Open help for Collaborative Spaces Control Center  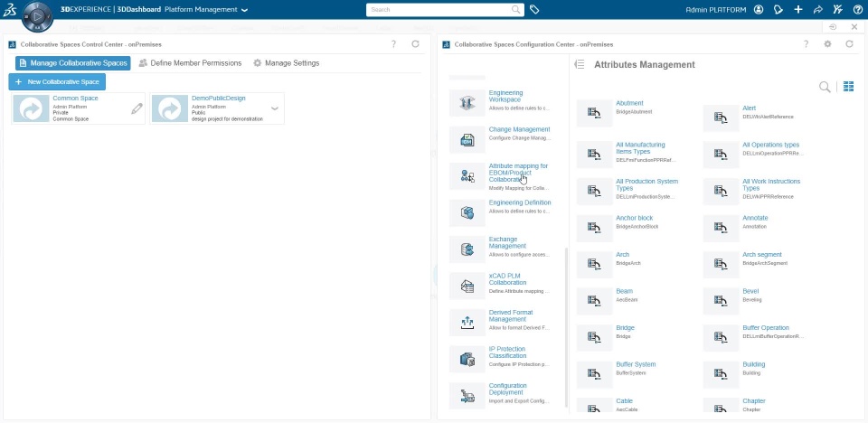[393, 44]
